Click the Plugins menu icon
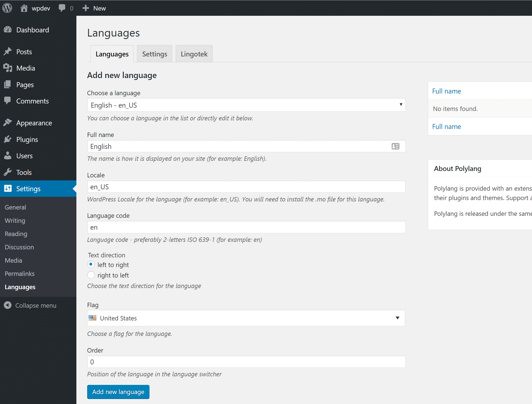The width and height of the screenshot is (532, 404). coord(8,139)
